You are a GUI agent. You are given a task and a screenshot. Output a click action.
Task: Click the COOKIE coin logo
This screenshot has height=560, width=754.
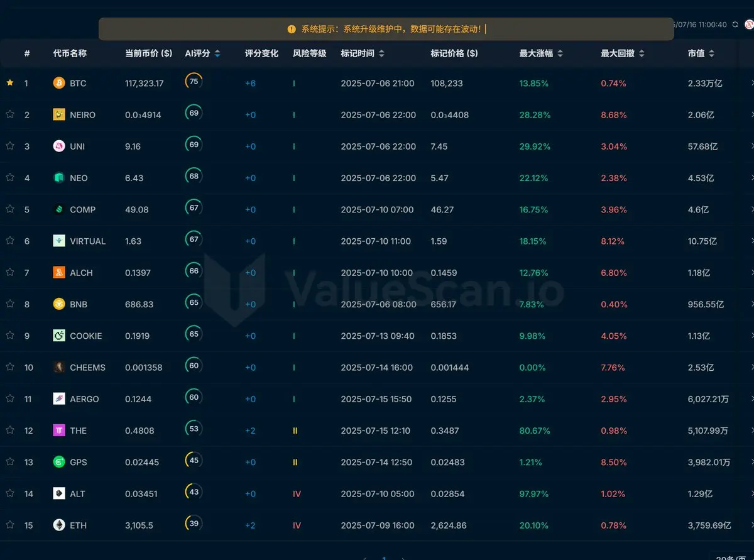click(59, 336)
